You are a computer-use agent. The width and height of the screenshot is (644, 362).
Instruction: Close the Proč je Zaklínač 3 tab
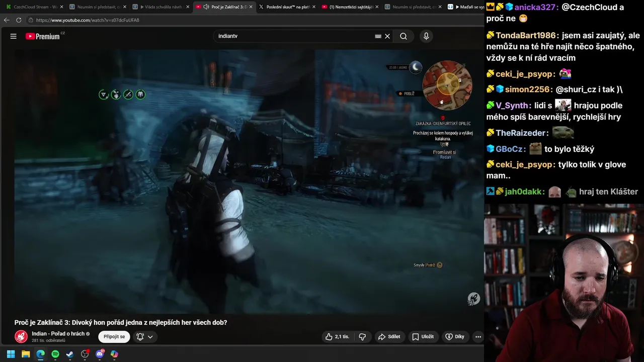click(251, 7)
